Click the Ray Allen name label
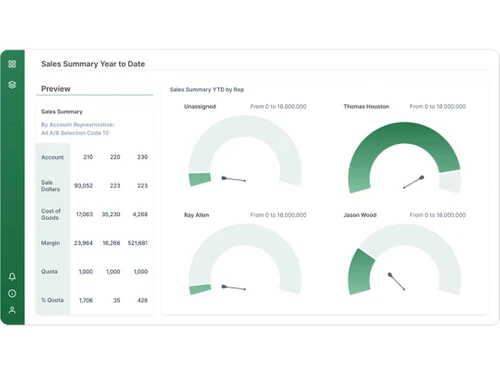500x375 pixels. pos(197,215)
